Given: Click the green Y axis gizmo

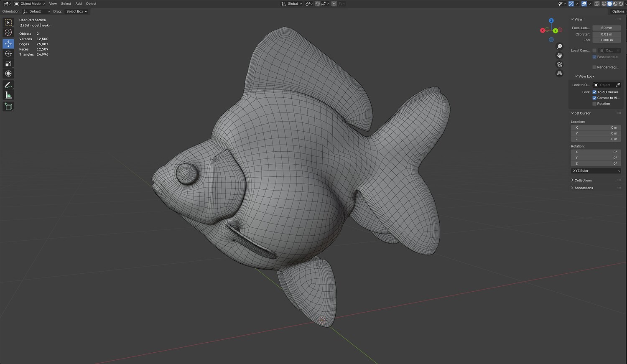Looking at the screenshot, I should coord(556,31).
